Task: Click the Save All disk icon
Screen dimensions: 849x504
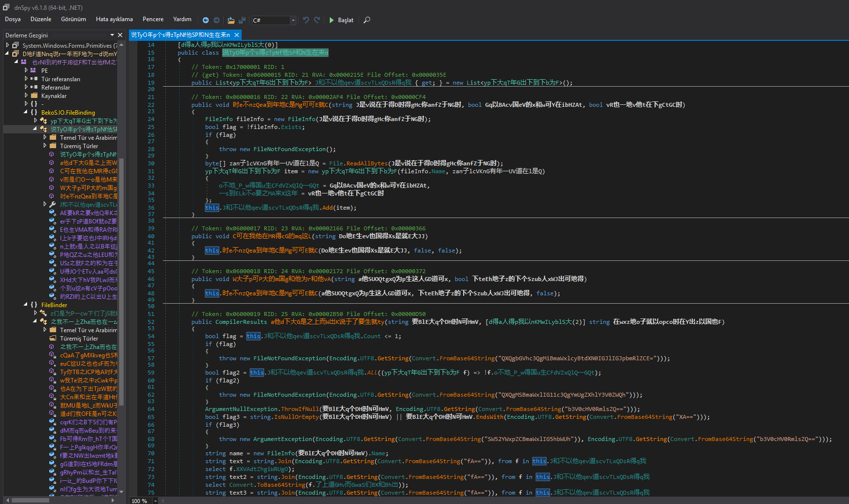Action: 242,20
